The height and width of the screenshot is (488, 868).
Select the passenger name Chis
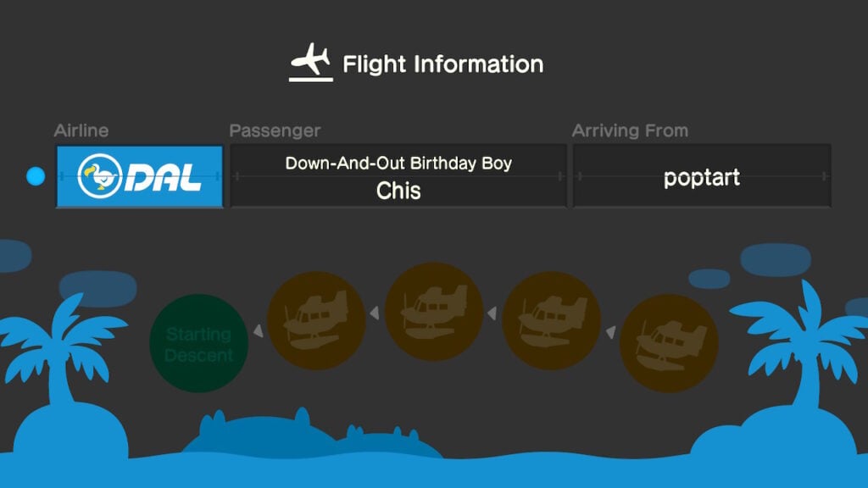click(x=398, y=191)
